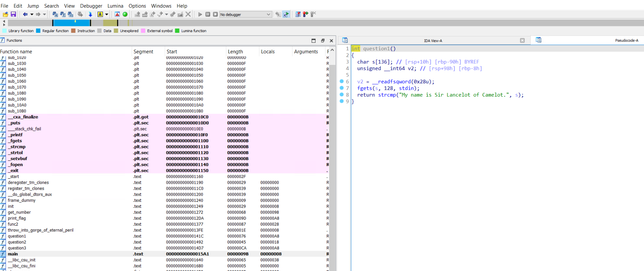
Task: Click the open file folder icon
Action: pyautogui.click(x=5, y=14)
